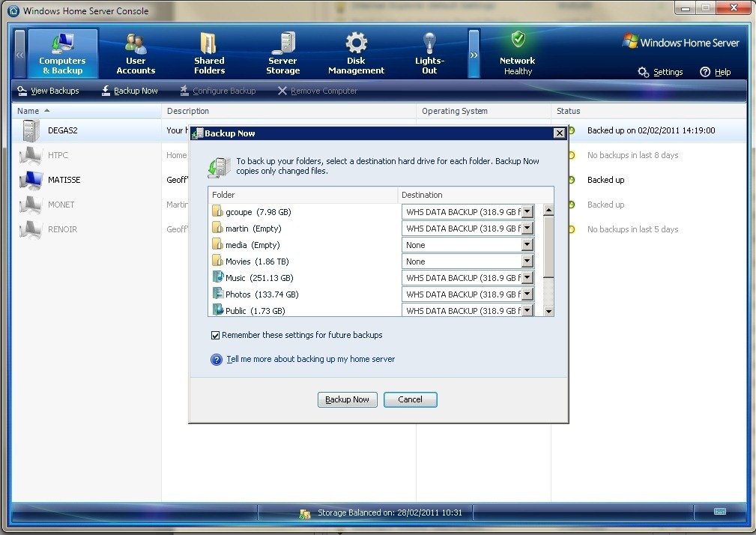
Task: Toggle Remember these settings for future backups
Action: pos(216,336)
